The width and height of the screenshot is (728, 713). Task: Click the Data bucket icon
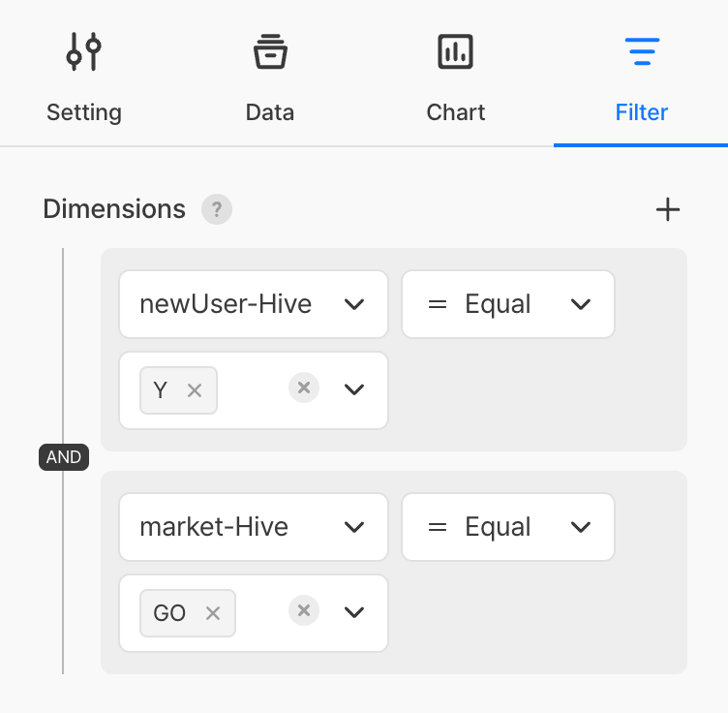coord(269,51)
